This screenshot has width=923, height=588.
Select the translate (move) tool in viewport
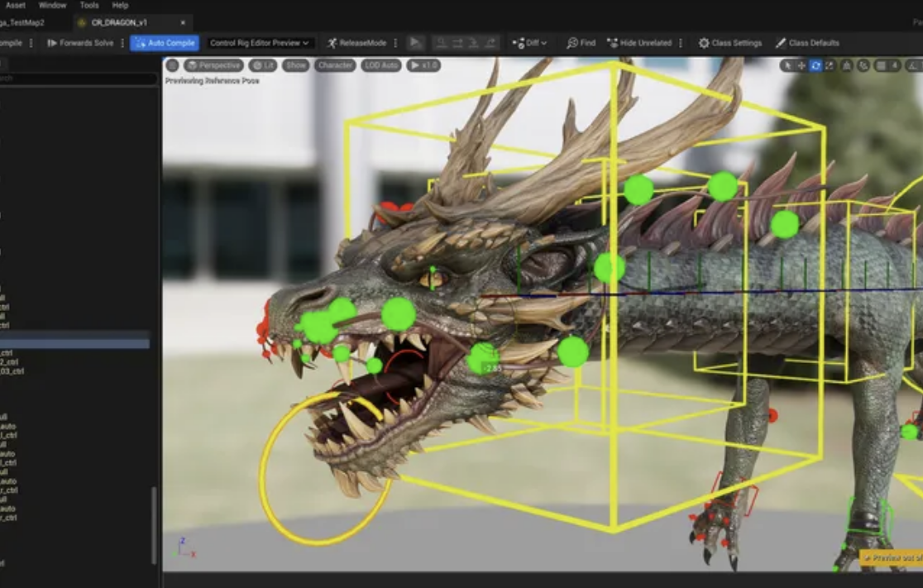[x=801, y=65]
